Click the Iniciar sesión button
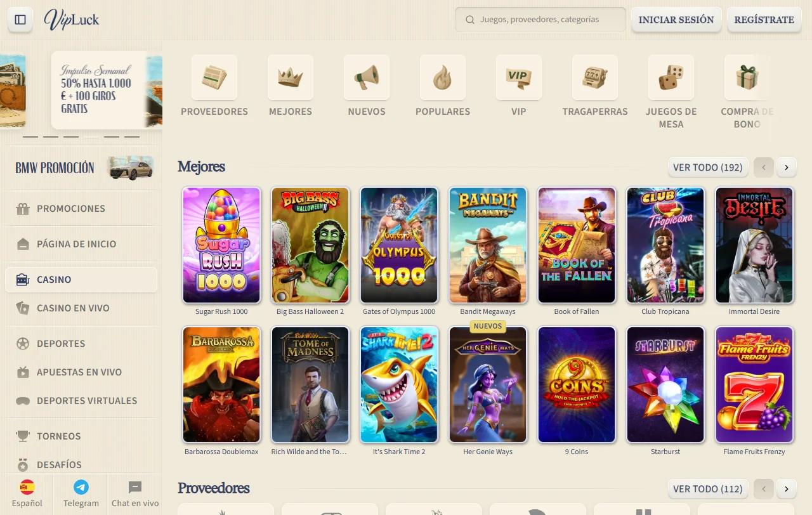The width and height of the screenshot is (812, 515). click(x=676, y=20)
